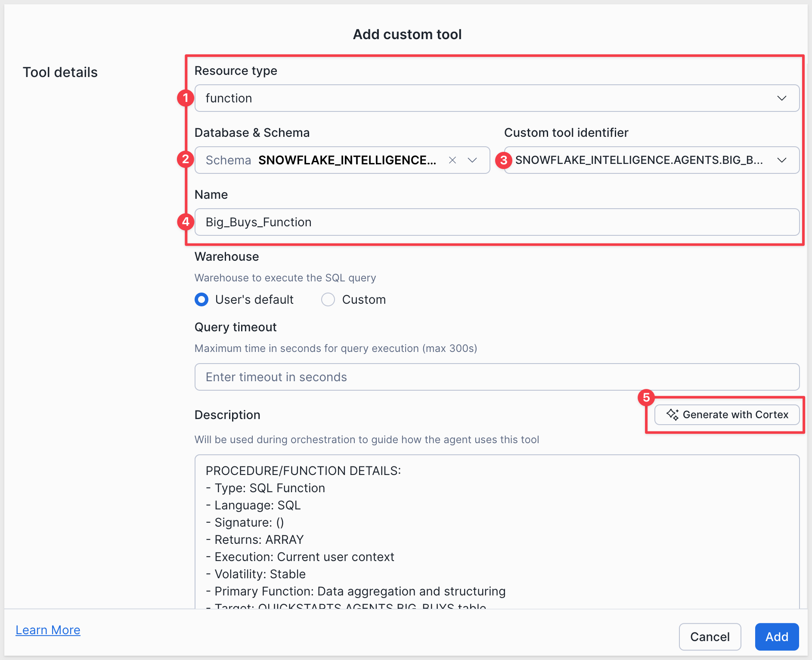Click the red step 4 badge beside Name
This screenshot has width=812, height=660.
[185, 222]
